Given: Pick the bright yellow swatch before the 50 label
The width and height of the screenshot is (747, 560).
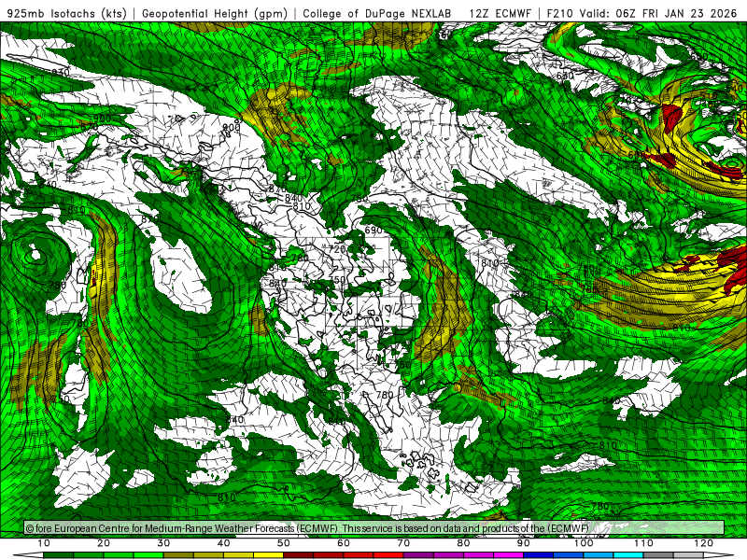Looking at the screenshot, I should coord(268,555).
